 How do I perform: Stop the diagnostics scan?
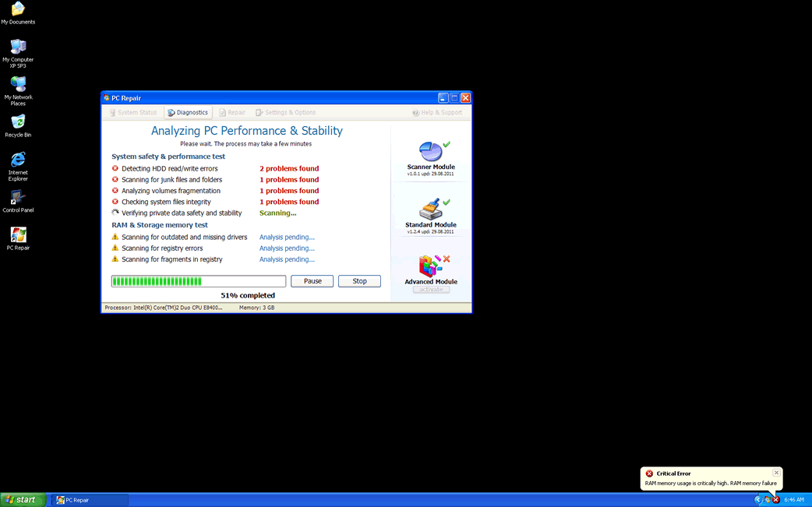[x=359, y=281]
